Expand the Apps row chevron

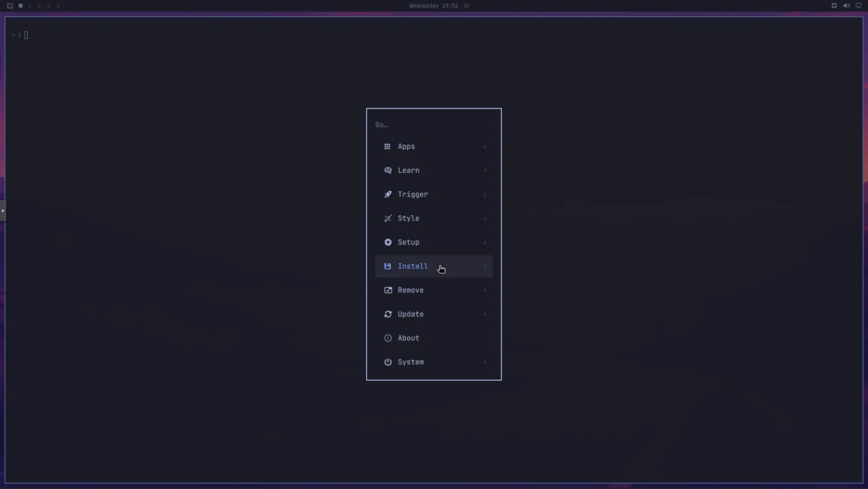click(484, 147)
